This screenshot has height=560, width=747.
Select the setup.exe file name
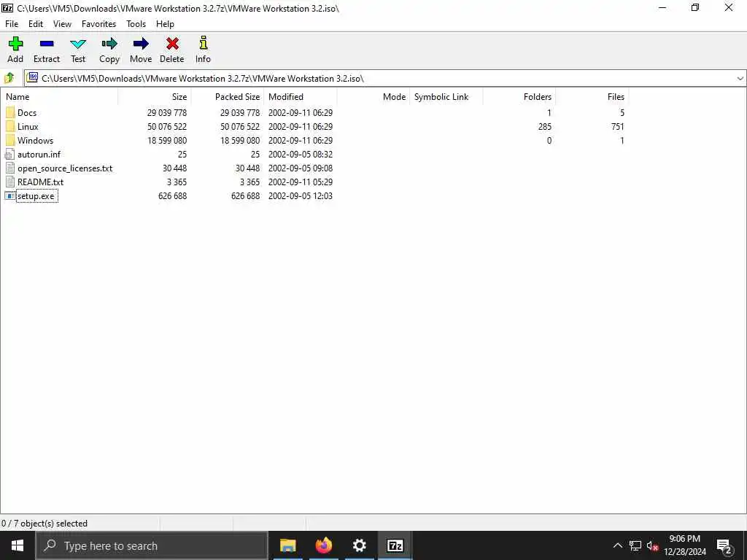(36, 195)
